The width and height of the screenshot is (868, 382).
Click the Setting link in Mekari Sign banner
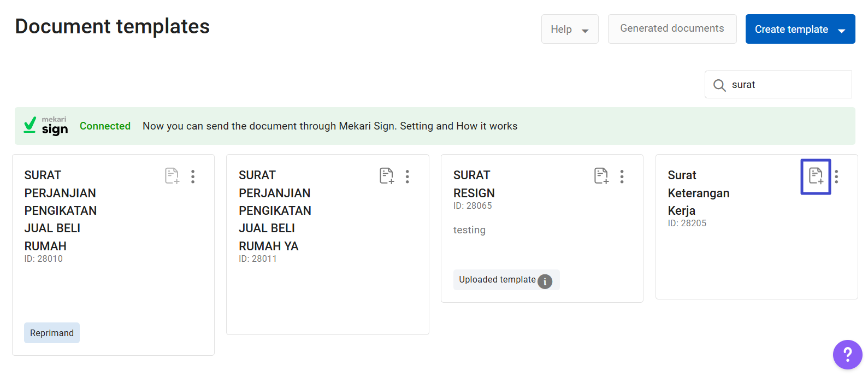416,126
